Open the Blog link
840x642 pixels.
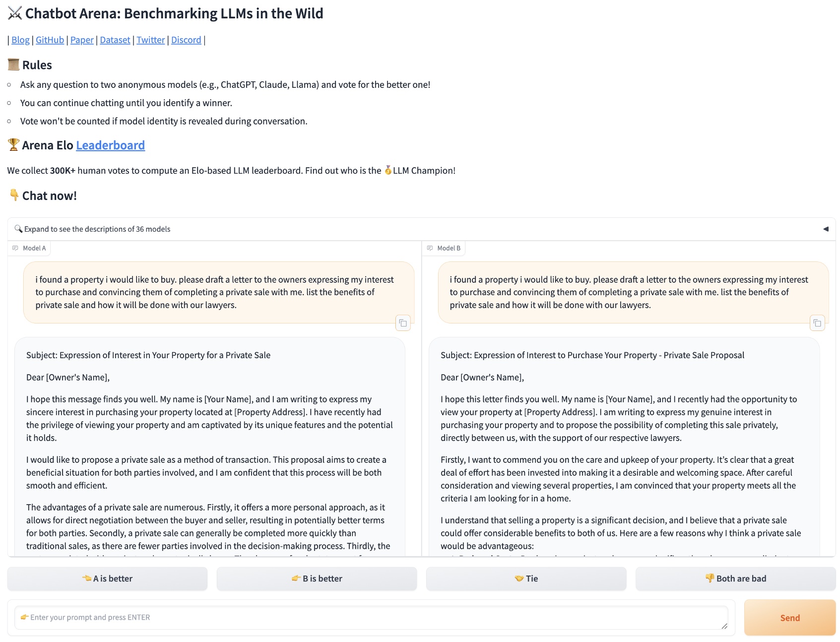point(20,40)
